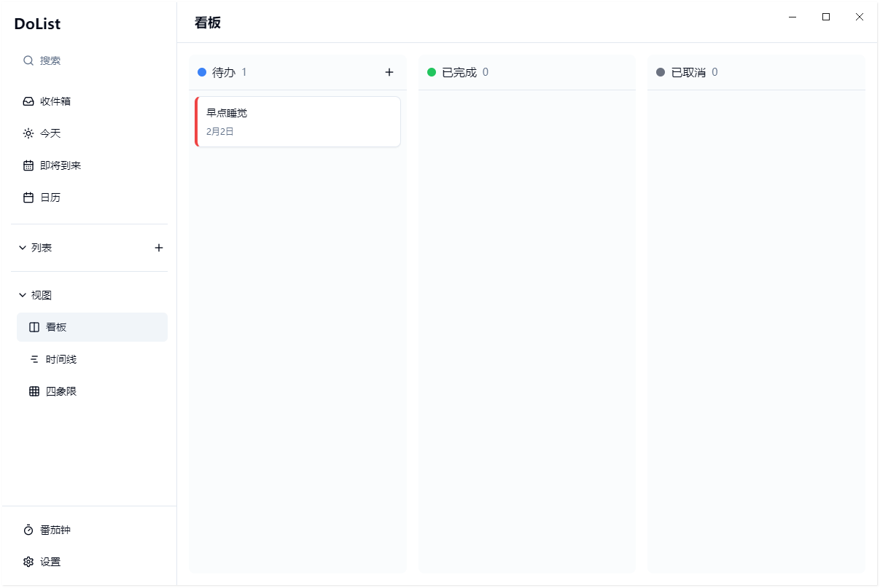
Task: Add a new task in 待办 column
Action: [389, 72]
